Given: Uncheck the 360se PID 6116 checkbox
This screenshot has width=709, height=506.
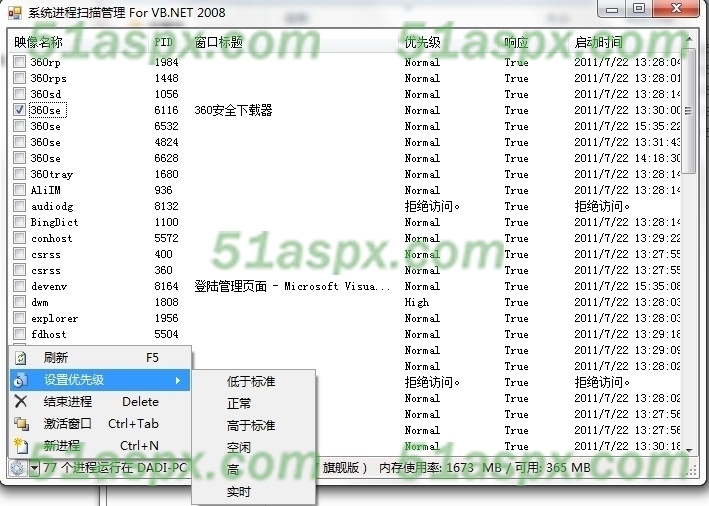Looking at the screenshot, I should [x=19, y=110].
